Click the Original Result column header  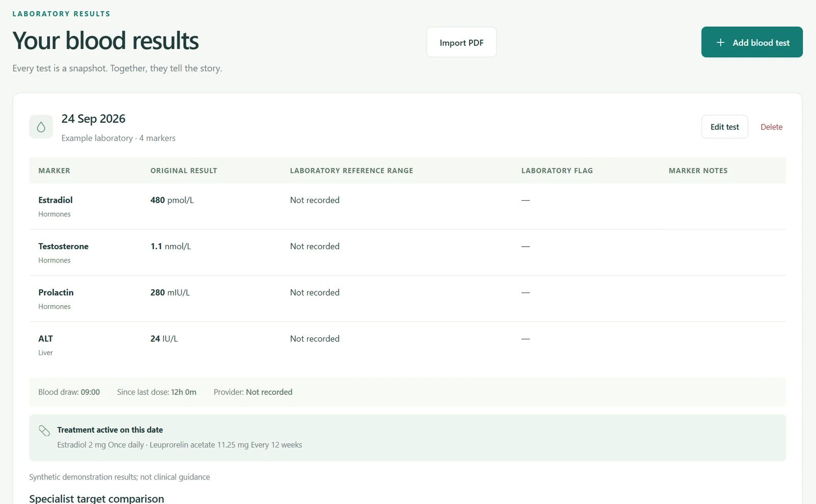click(184, 171)
